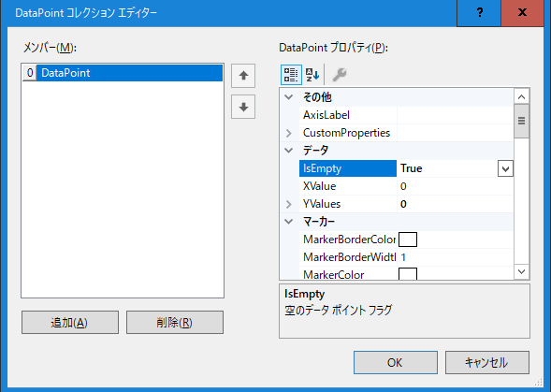The width and height of the screenshot is (551, 392).
Task: Select the XValue property name
Action: click(x=348, y=186)
